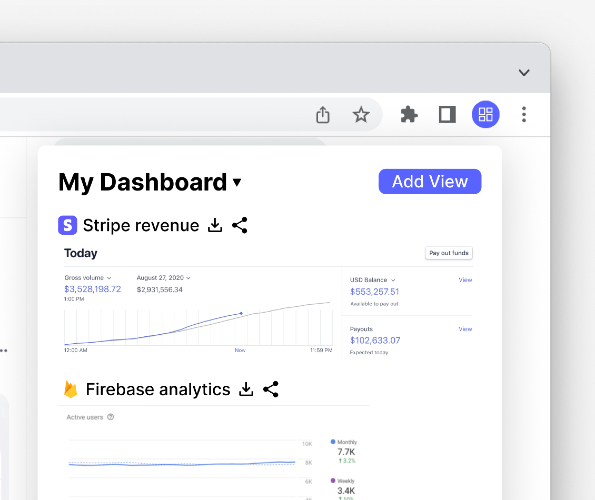Open the August 27, 2020 date dropdown
This screenshot has width=595, height=500.
click(164, 278)
